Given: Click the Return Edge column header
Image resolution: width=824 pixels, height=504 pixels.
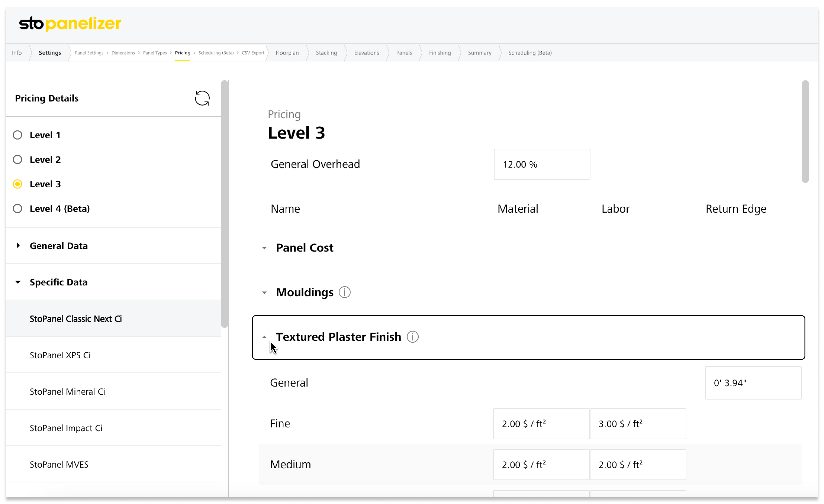Looking at the screenshot, I should pos(736,209).
